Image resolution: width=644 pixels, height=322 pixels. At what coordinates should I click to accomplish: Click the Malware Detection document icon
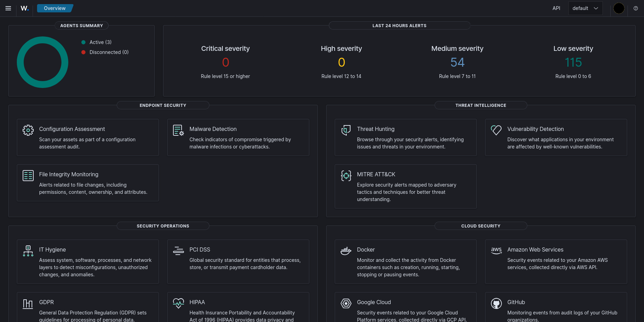179,130
